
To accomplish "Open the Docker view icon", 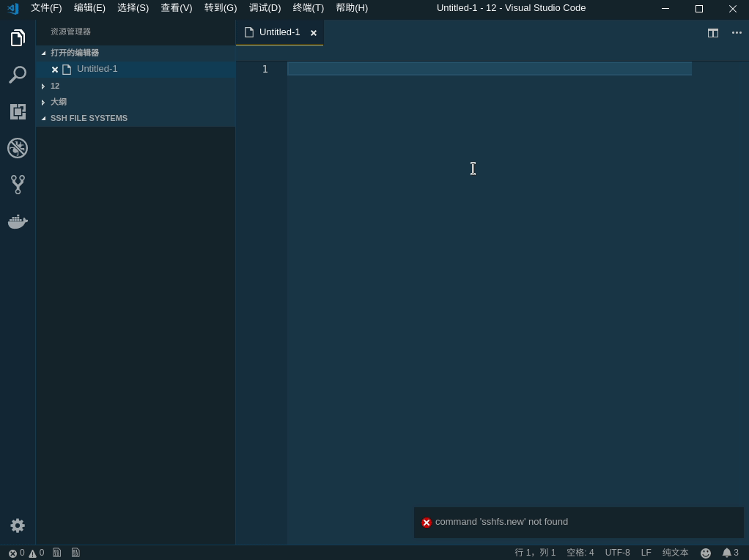I will [x=18, y=221].
